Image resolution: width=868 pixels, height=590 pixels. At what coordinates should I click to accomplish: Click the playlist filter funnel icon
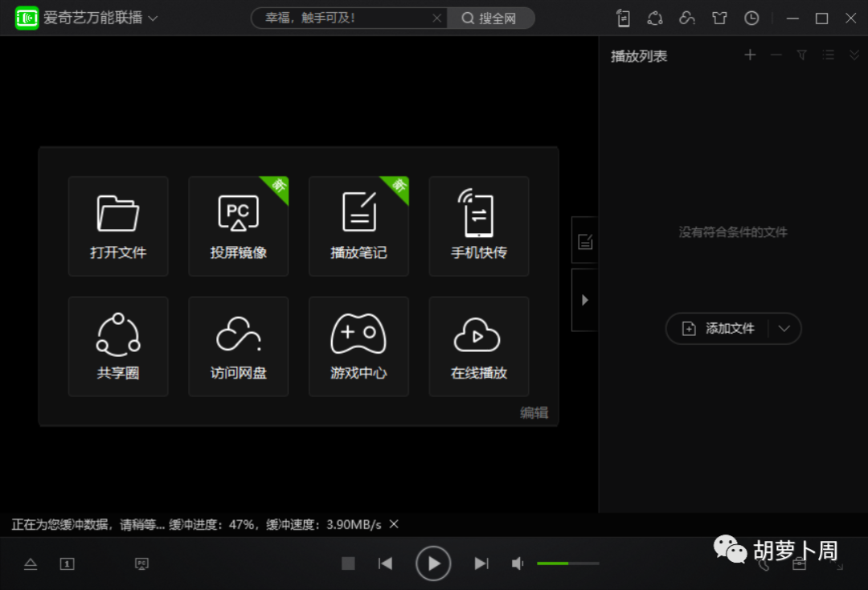[801, 55]
